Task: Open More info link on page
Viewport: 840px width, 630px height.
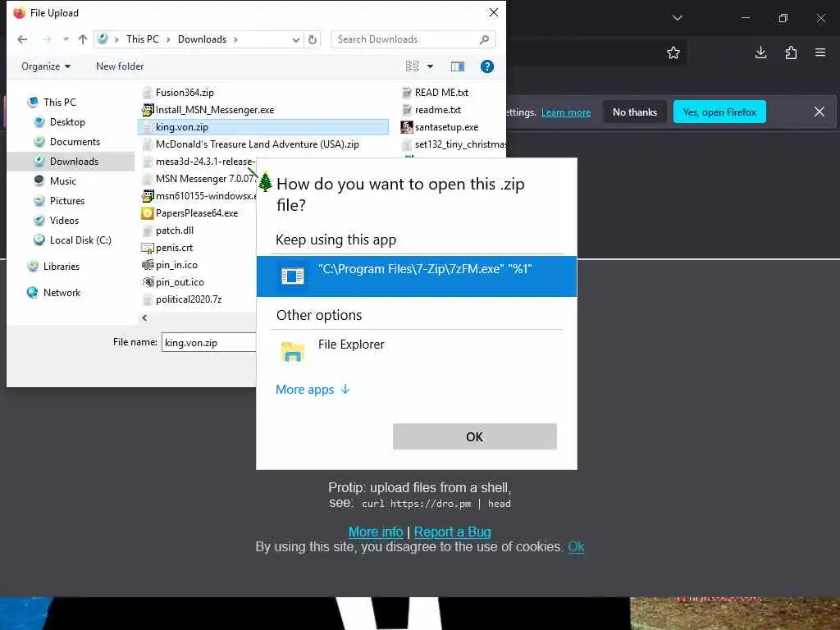Action: 376,532
